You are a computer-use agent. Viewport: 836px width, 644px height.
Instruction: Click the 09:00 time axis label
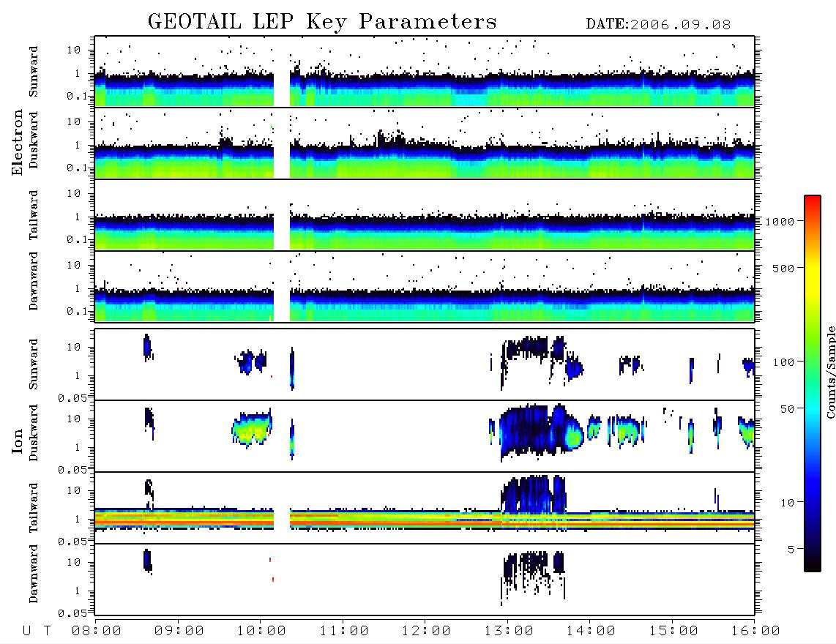(x=179, y=631)
